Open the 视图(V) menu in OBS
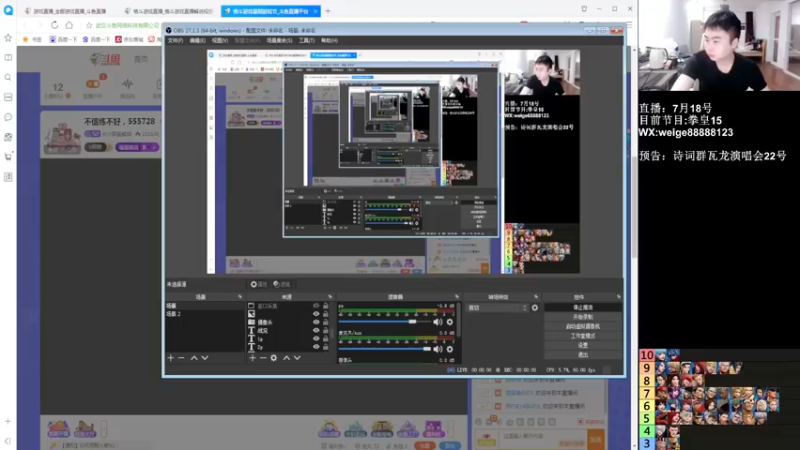The width and height of the screenshot is (800, 450). 220,40
